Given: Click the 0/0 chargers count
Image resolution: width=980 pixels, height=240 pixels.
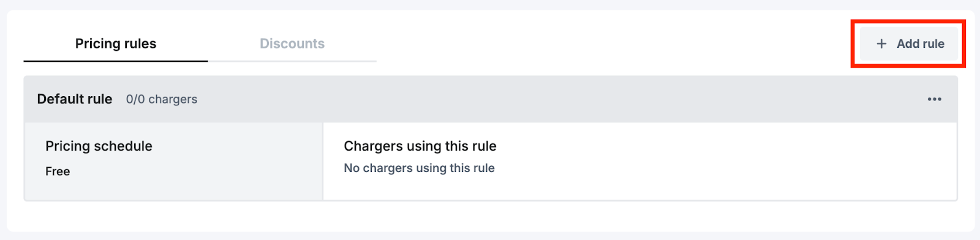Looking at the screenshot, I should 162,99.
